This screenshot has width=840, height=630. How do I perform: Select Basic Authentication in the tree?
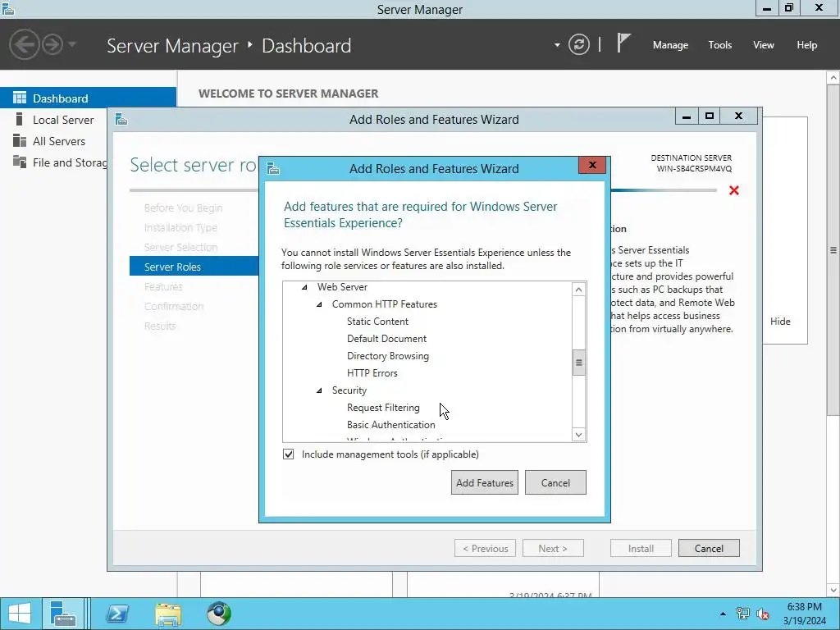(391, 425)
